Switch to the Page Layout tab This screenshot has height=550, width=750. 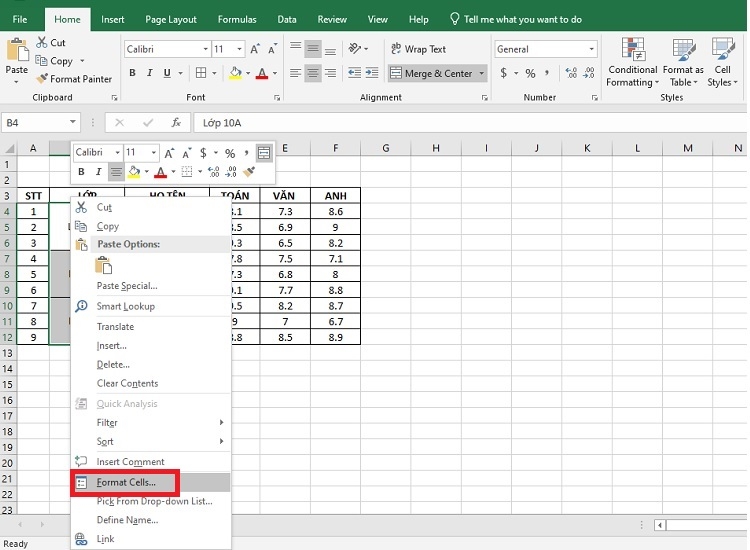click(x=171, y=20)
